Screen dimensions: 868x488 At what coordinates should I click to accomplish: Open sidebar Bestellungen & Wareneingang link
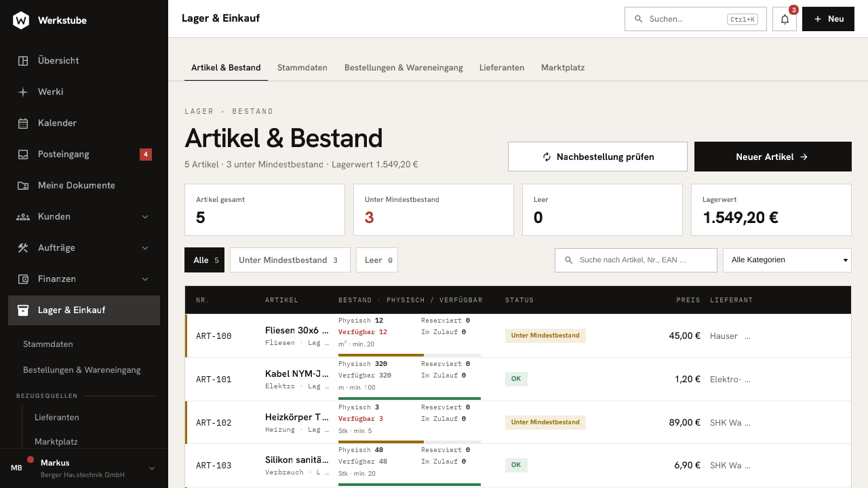(x=82, y=369)
